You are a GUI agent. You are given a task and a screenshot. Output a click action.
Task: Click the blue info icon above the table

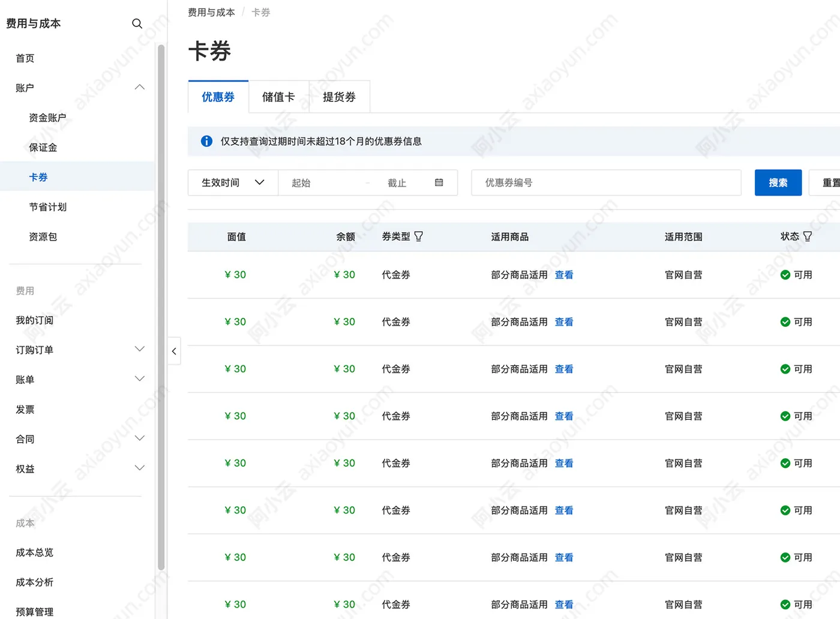[x=206, y=141]
